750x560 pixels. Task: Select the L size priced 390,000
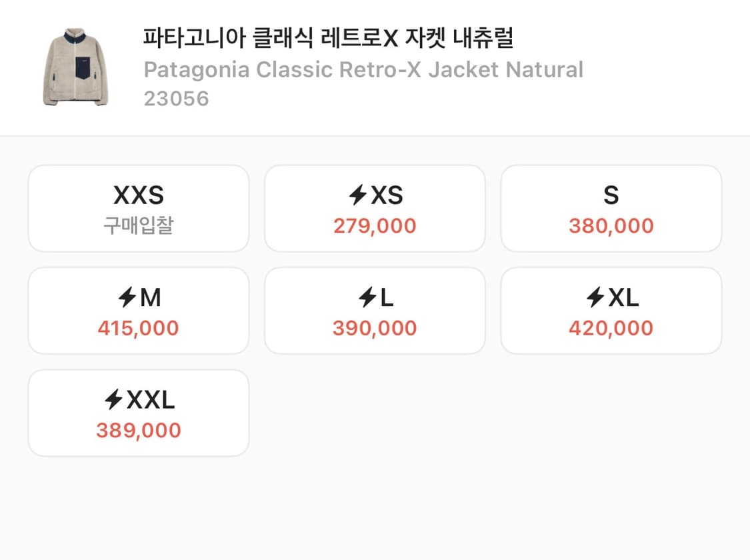tap(375, 310)
